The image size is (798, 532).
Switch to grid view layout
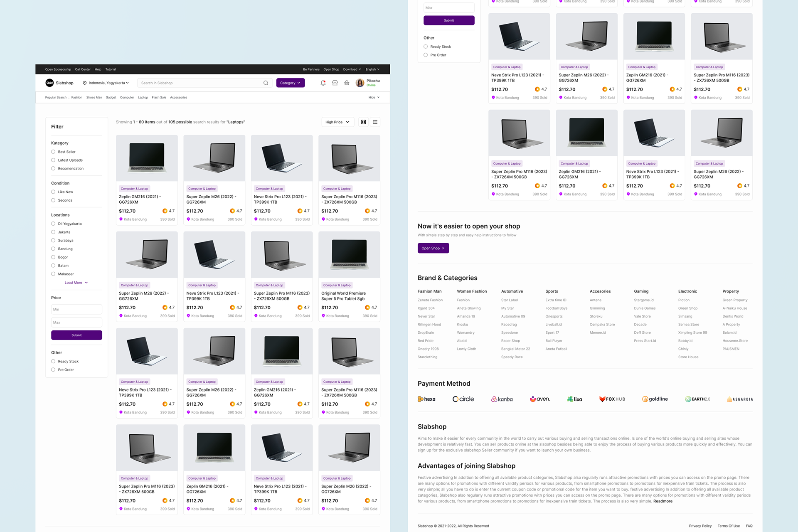coord(363,122)
